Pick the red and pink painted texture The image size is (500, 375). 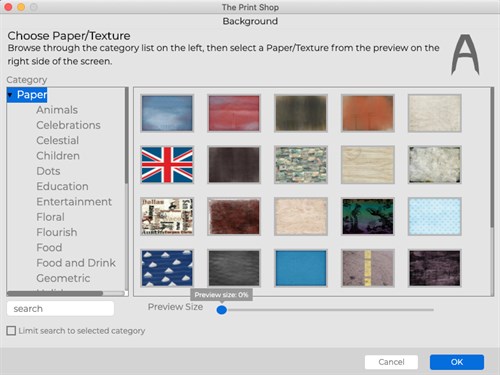(234, 113)
